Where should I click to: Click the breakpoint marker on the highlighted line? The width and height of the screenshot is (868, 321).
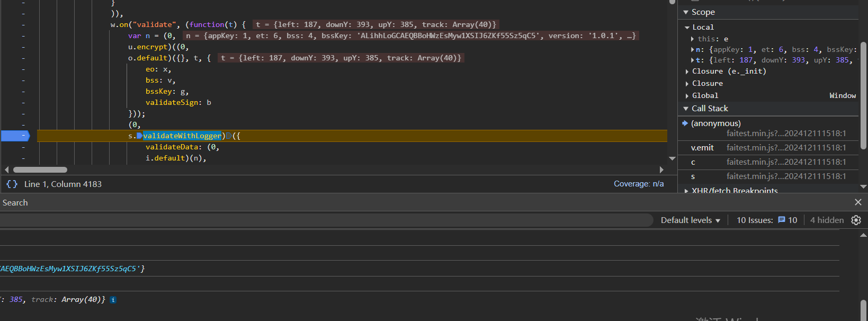click(x=15, y=136)
